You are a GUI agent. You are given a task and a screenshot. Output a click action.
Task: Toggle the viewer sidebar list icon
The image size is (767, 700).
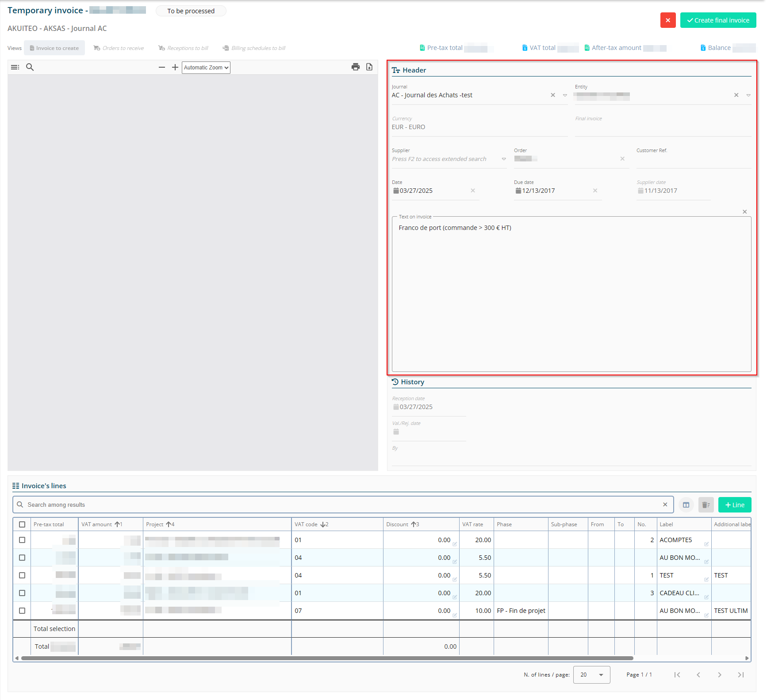pos(15,67)
